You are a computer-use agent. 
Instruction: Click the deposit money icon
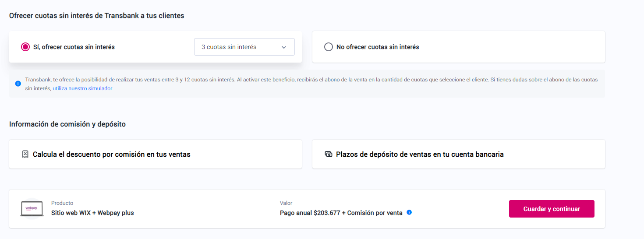pyautogui.click(x=329, y=154)
